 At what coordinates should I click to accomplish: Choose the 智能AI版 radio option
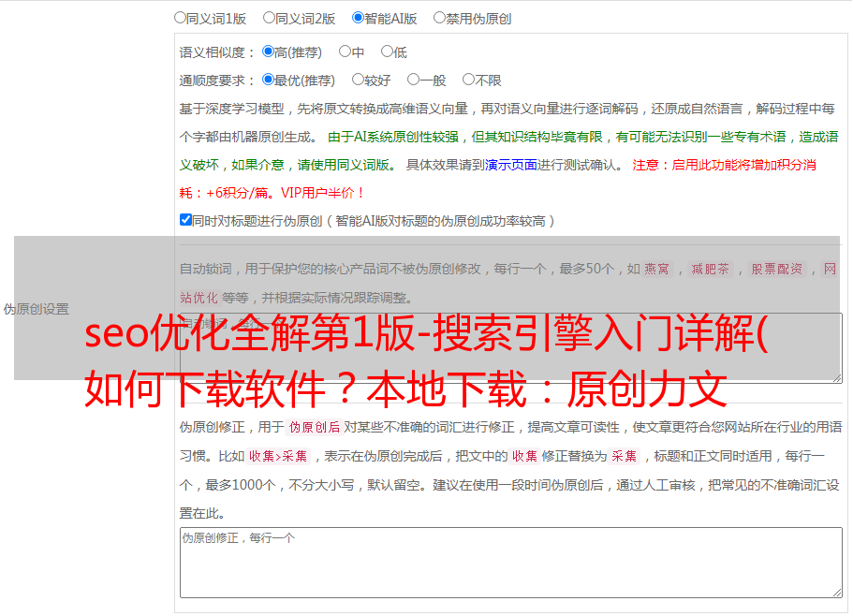click(358, 18)
